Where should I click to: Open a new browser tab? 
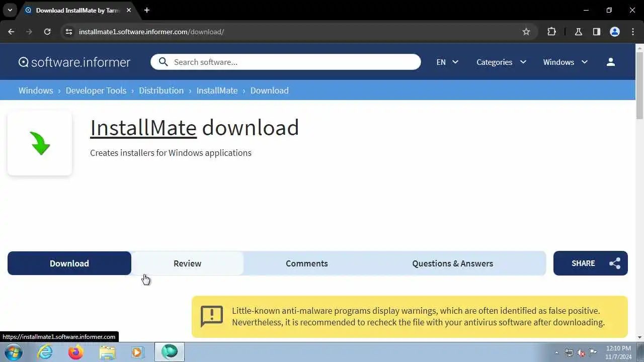click(x=147, y=10)
